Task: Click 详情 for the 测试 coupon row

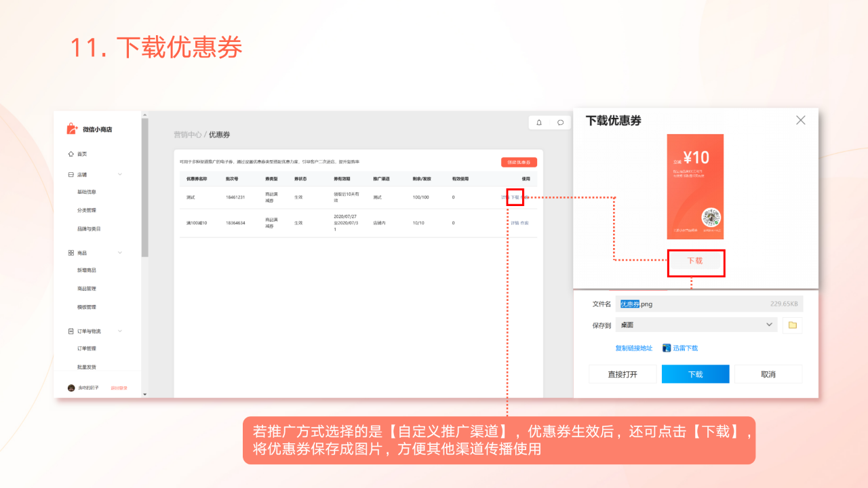Action: (505, 197)
